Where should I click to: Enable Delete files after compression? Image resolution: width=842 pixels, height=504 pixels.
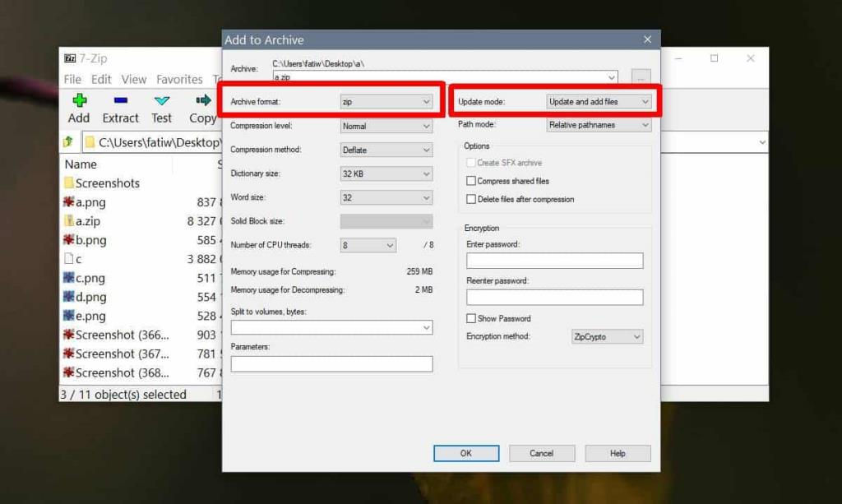click(471, 199)
